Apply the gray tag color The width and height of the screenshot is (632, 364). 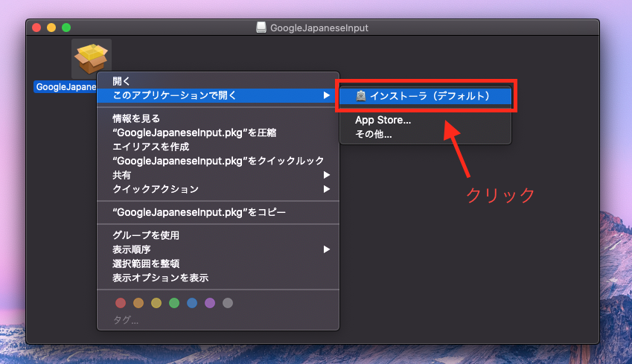(228, 303)
